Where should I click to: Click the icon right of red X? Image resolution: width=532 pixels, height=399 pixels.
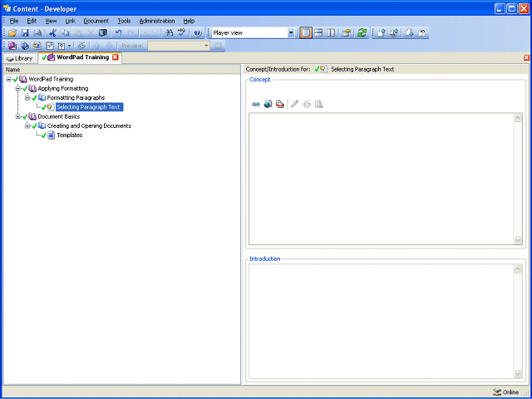coord(103,33)
